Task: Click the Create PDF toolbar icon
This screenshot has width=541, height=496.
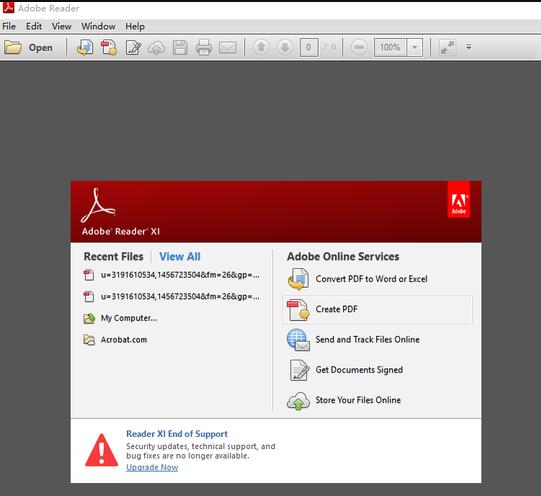Action: point(109,47)
